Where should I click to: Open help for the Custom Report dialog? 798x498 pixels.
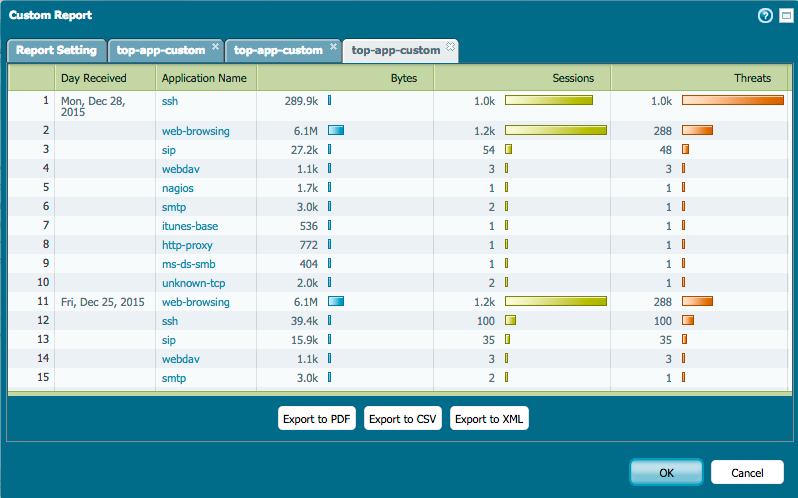(766, 15)
